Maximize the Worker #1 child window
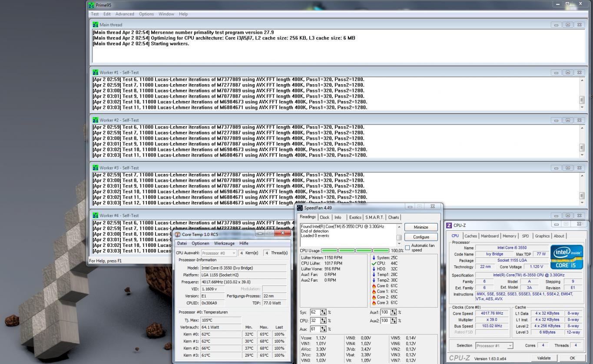 pyautogui.click(x=568, y=72)
